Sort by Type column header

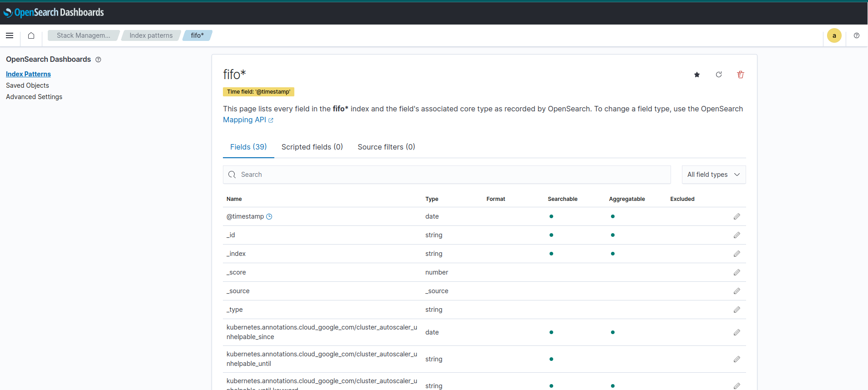[432, 199]
